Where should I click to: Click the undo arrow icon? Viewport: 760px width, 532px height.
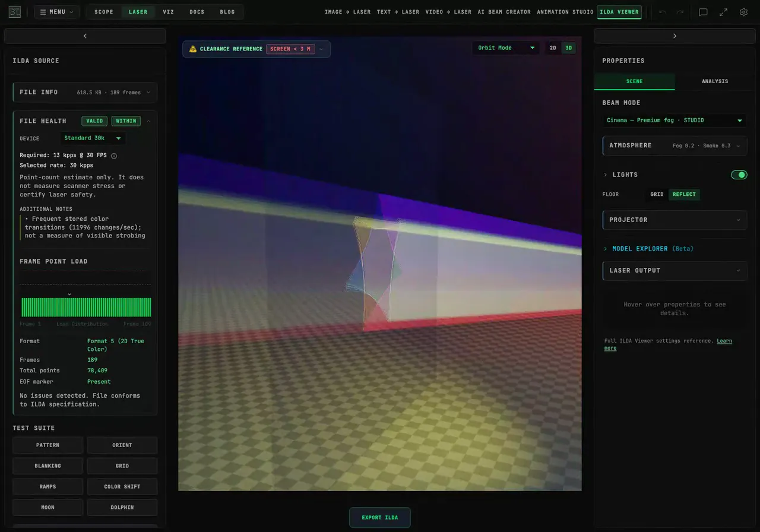663,12
